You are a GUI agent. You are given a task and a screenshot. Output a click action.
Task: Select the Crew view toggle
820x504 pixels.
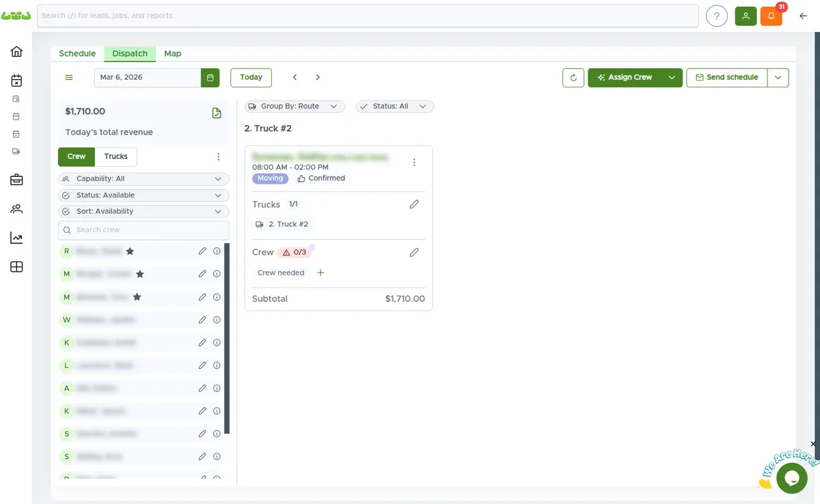(76, 156)
